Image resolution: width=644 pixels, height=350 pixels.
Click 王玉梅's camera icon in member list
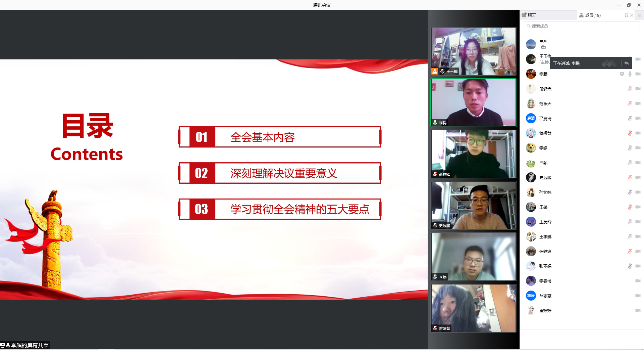[x=638, y=59]
